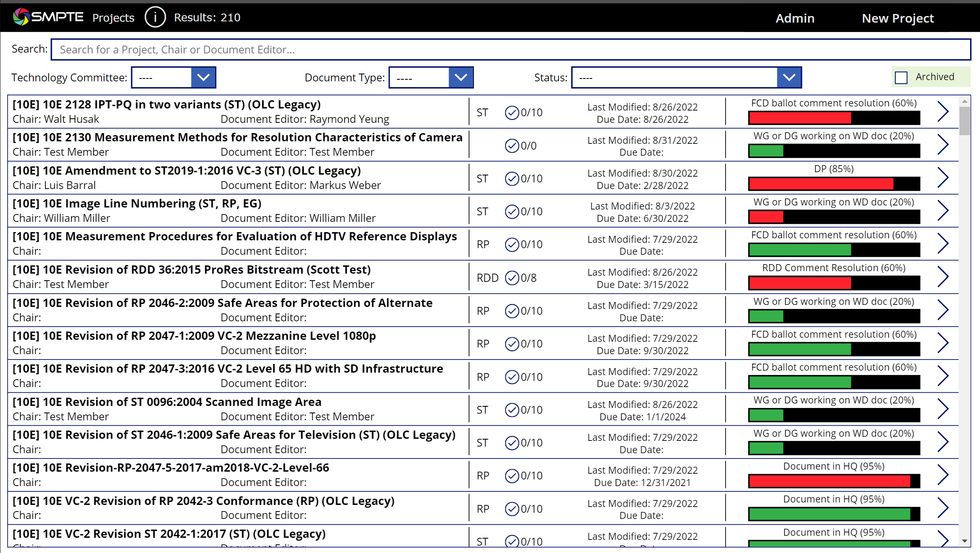Open the Projects menu item

(113, 18)
